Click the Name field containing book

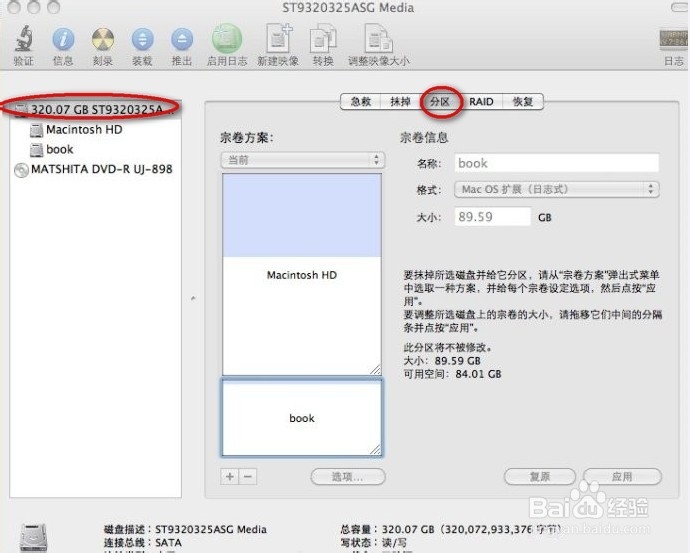tap(557, 163)
